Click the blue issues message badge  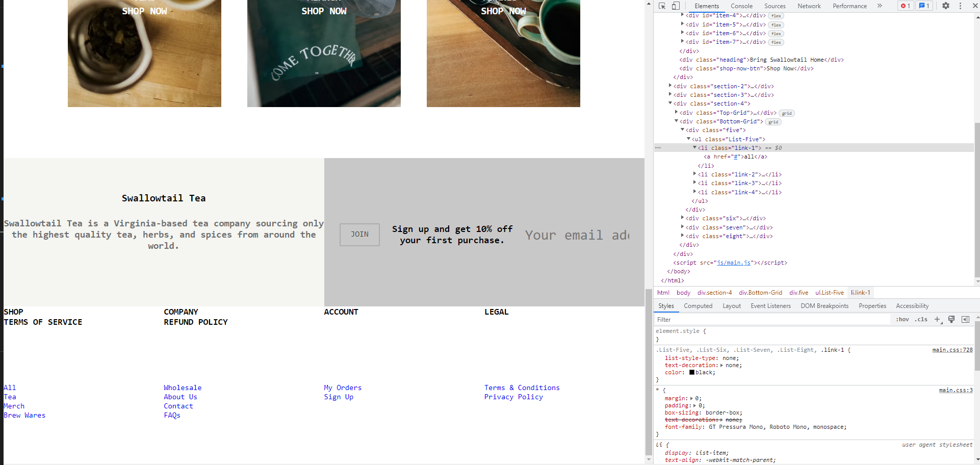pos(924,6)
